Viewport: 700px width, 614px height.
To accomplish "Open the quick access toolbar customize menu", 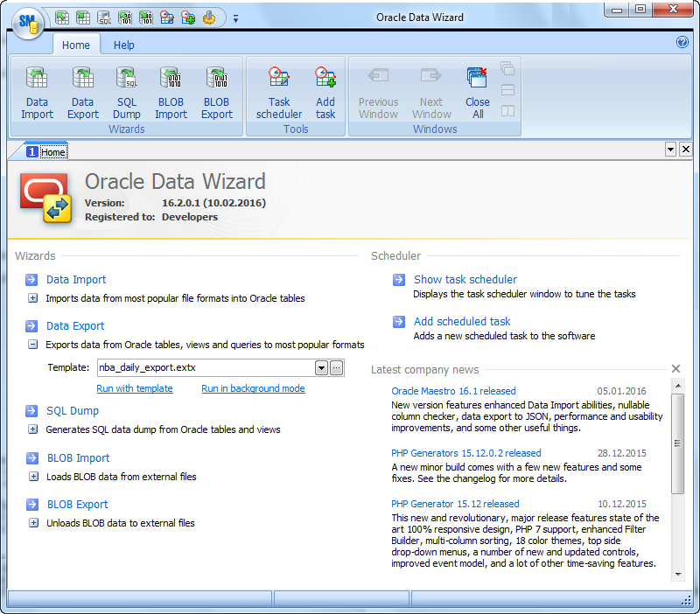I will coord(235,17).
